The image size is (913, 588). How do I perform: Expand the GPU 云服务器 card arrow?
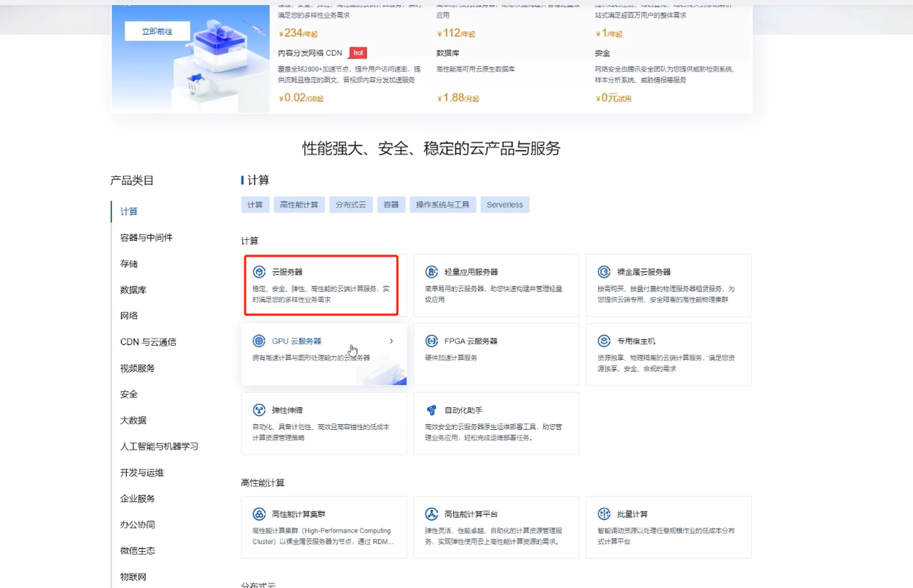392,341
